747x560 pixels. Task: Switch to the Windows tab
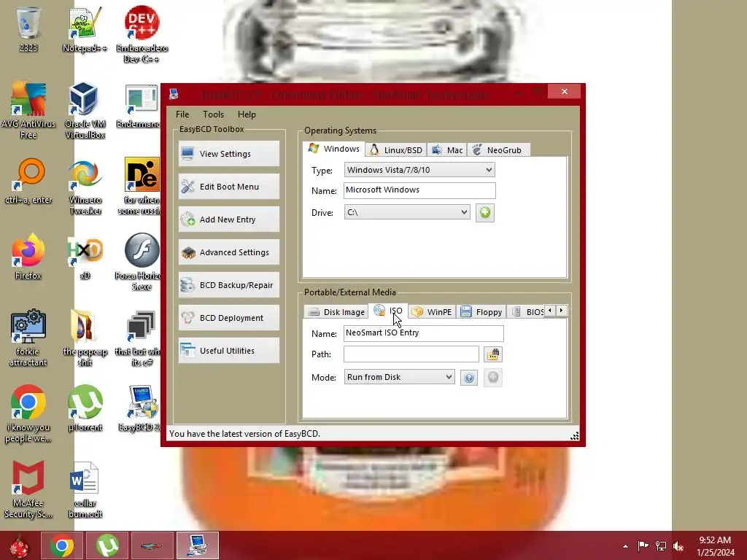[333, 149]
